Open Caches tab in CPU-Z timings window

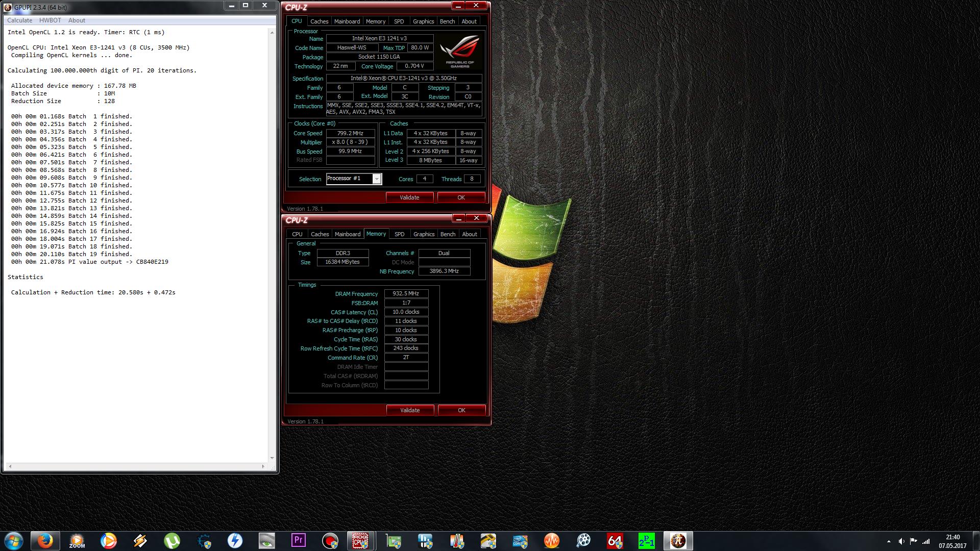[x=320, y=234]
